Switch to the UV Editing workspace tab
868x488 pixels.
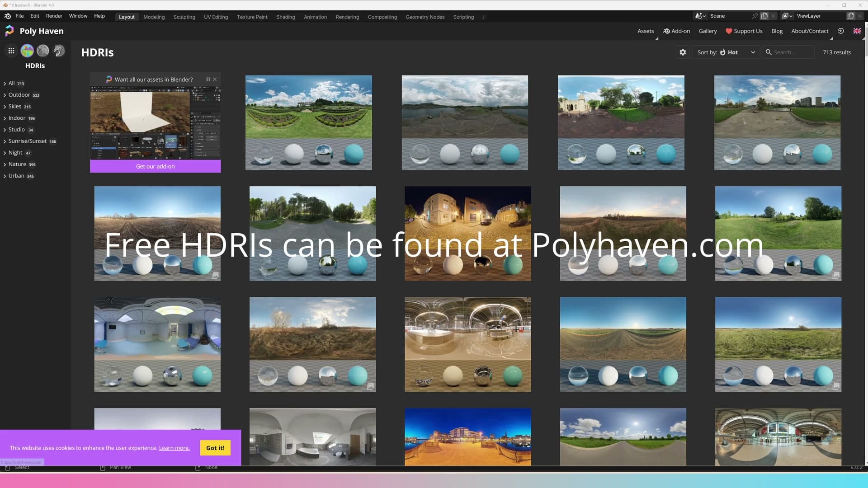coord(216,17)
